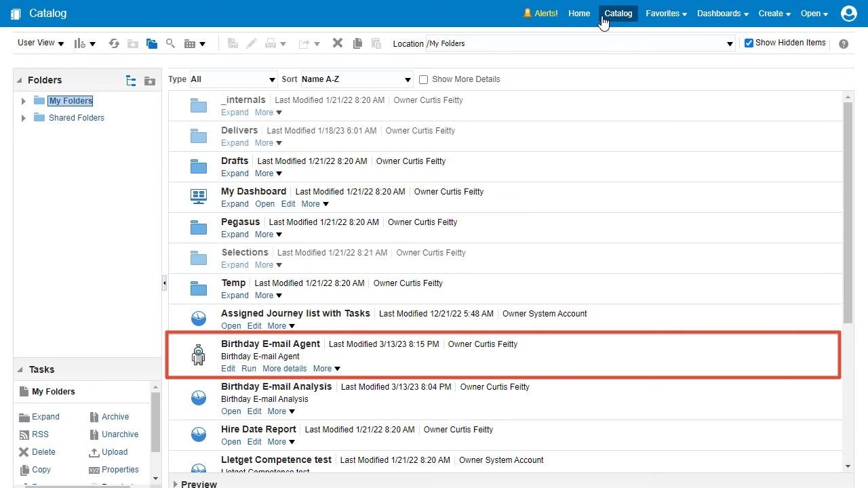Click the Paste icon in the toolbar
Screen dimensions: 868x488
coord(376,43)
